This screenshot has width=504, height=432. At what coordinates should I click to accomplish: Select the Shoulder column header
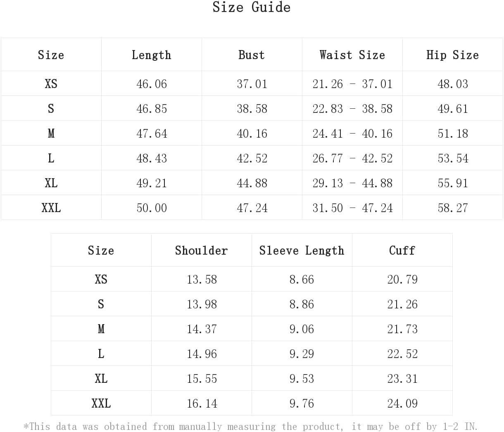201,251
